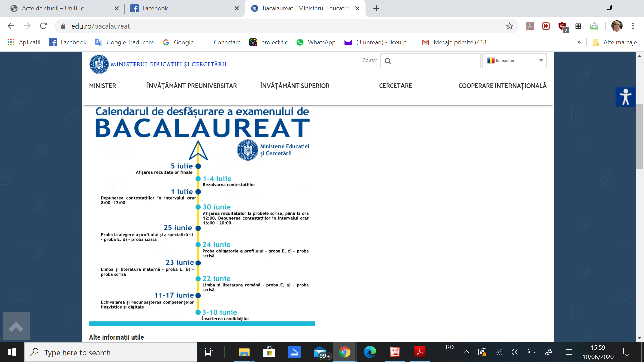
Task: Open Task View on the taskbar
Action: 209,352
